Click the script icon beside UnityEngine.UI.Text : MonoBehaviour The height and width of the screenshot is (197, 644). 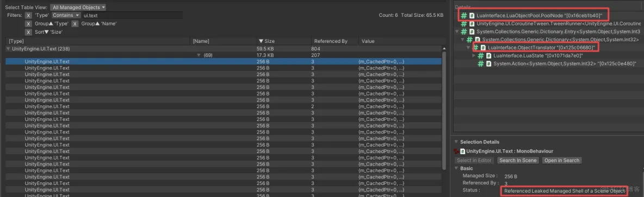click(462, 151)
